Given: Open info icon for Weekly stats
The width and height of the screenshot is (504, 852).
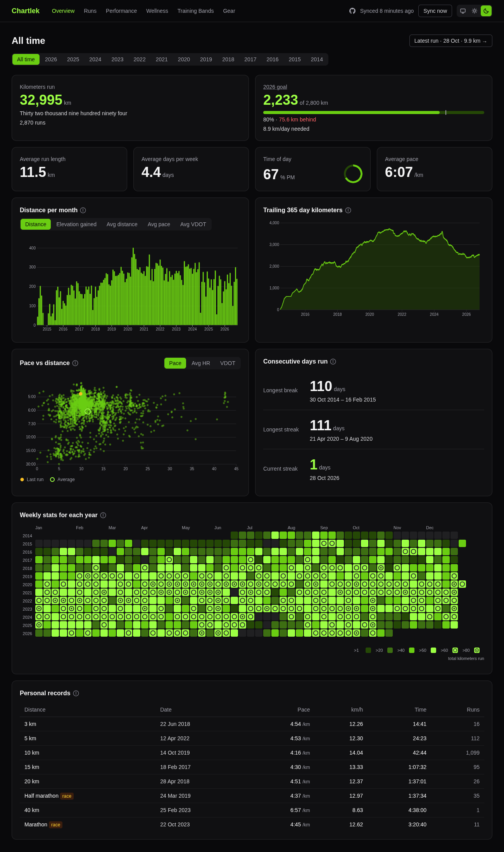Looking at the screenshot, I should pos(103,515).
